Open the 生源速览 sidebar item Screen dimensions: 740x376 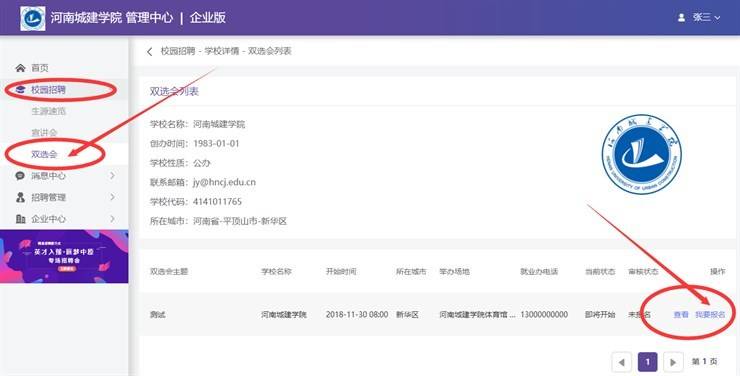[49, 111]
